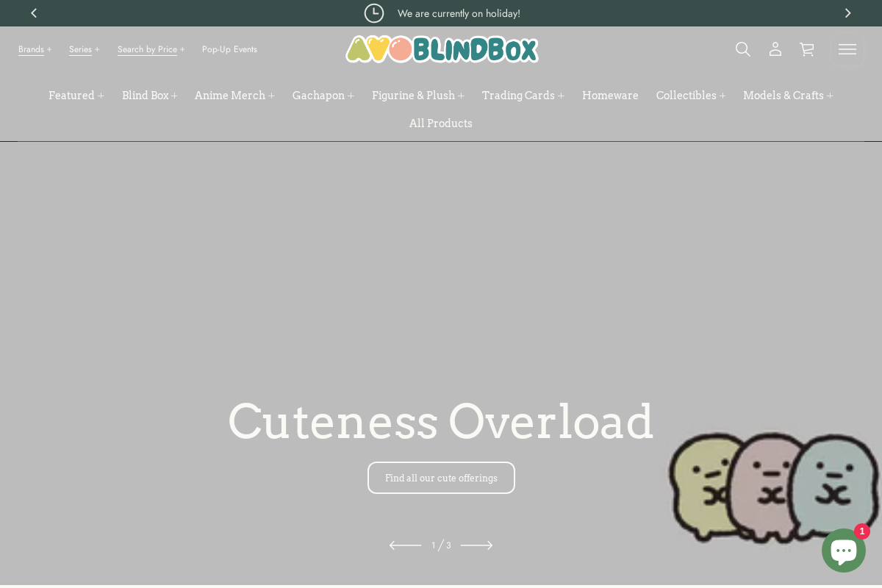Open the Homeware category

[610, 96]
